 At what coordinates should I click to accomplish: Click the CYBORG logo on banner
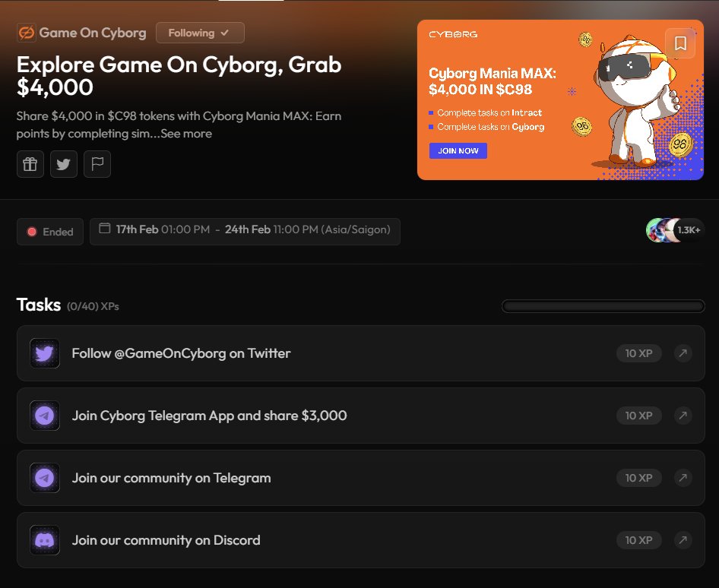(453, 34)
